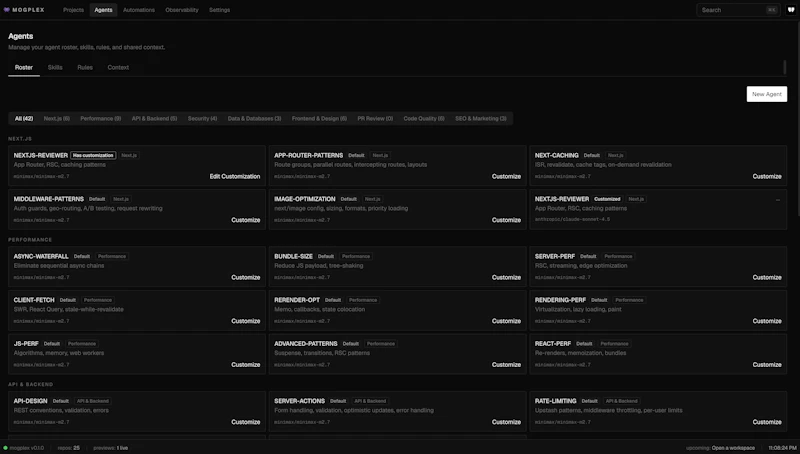Open the user avatar icon menu
This screenshot has width=800, height=454.
tap(791, 10)
